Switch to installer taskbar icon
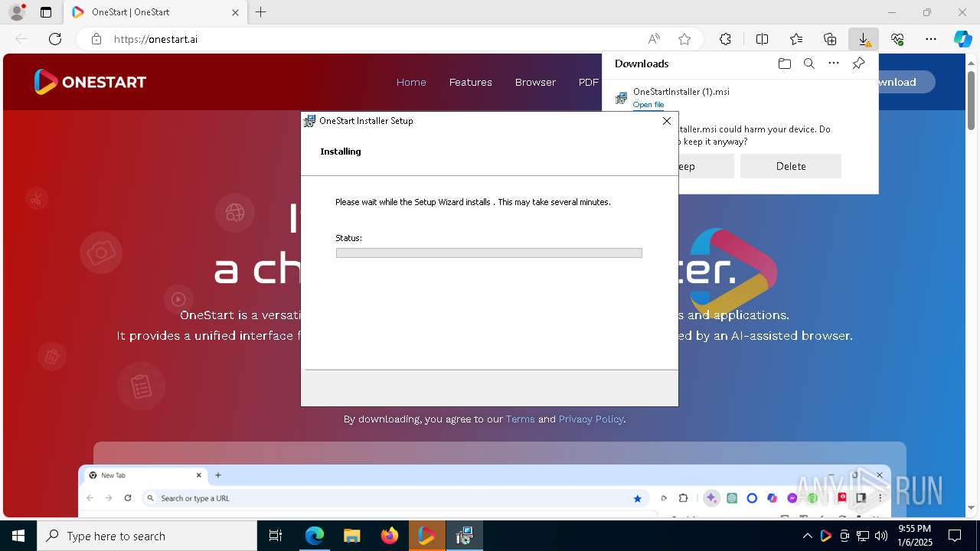Screen dimensions: 980x551 pos(464,536)
